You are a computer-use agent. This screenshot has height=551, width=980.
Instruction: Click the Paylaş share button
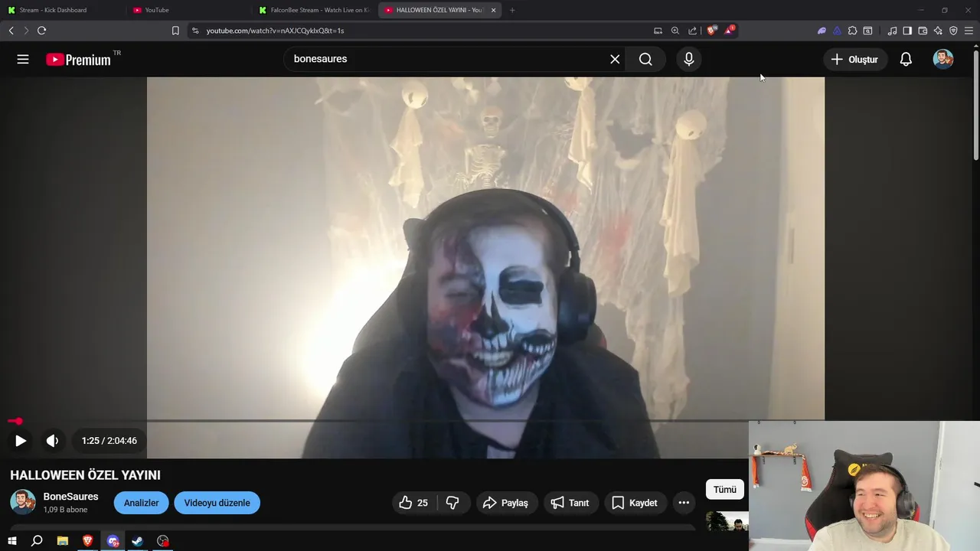[x=505, y=503]
